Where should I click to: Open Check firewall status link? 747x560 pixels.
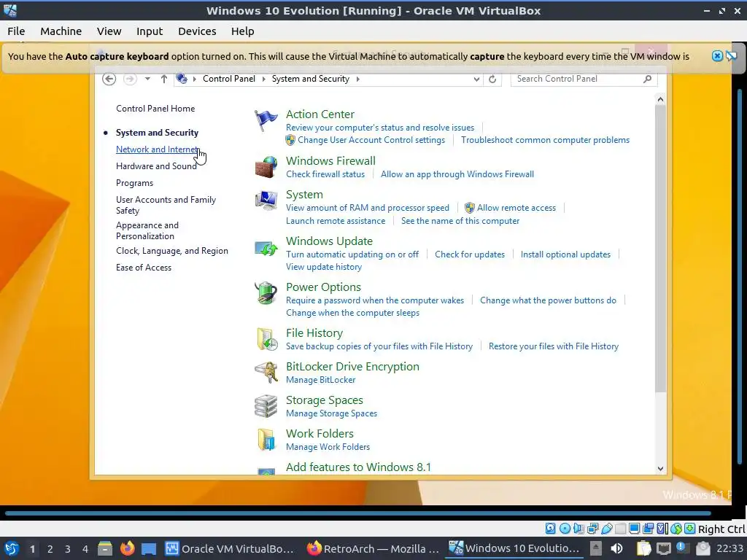[325, 174]
